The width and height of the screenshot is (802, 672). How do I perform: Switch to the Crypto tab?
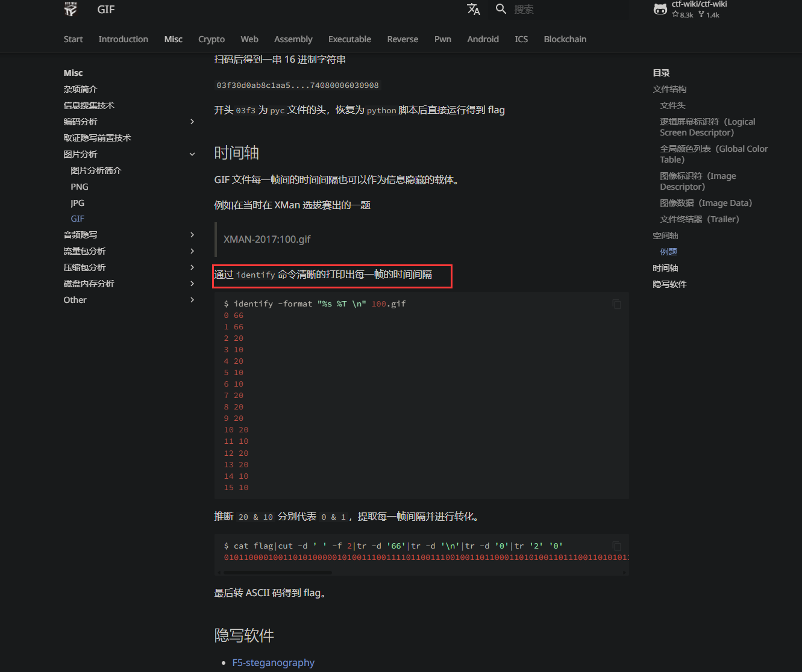211,39
